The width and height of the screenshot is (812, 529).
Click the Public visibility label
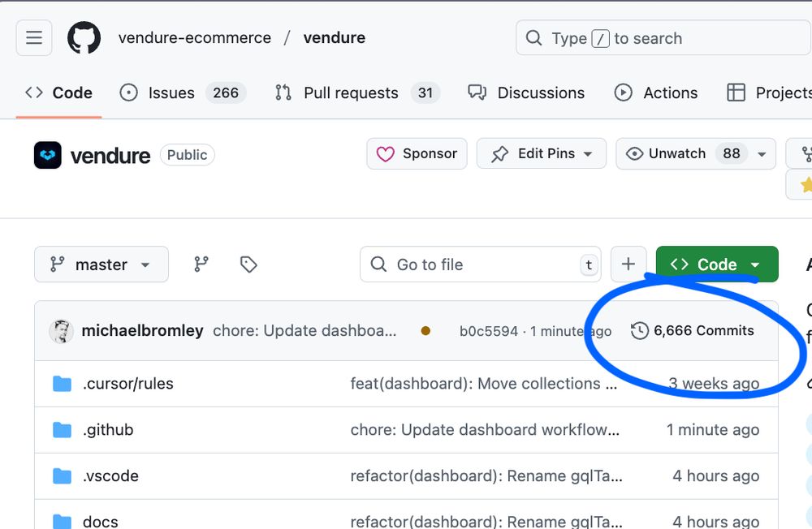click(187, 155)
